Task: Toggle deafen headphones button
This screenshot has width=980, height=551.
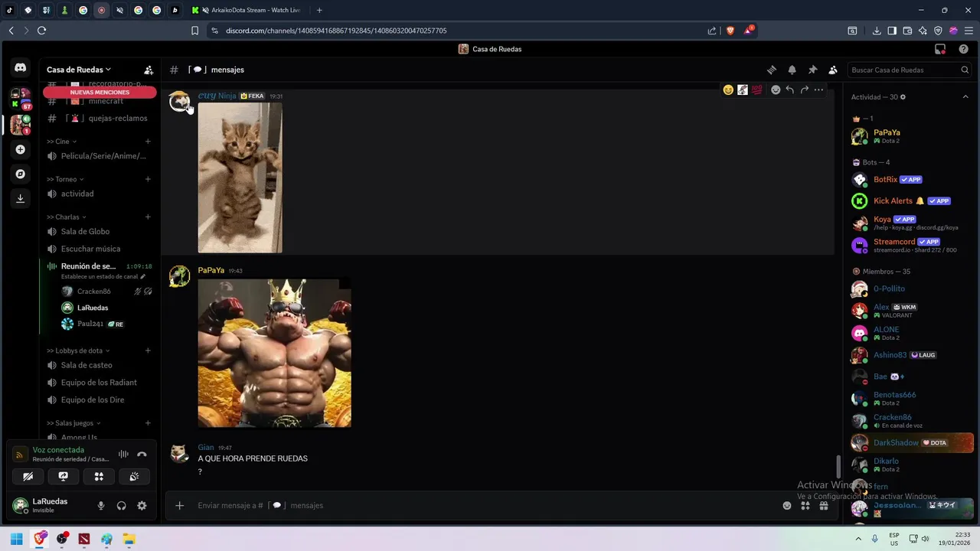Action: (121, 506)
